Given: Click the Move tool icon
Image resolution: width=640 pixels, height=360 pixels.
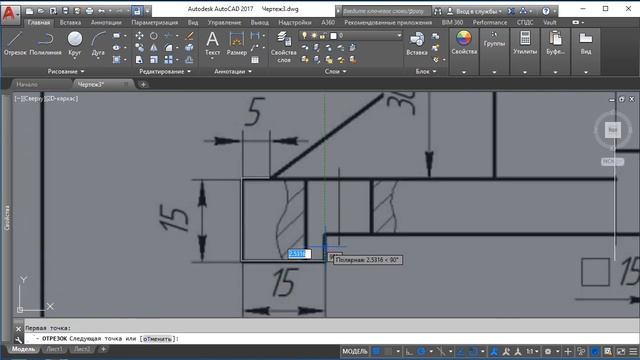Looking at the screenshot, I should (139, 36).
